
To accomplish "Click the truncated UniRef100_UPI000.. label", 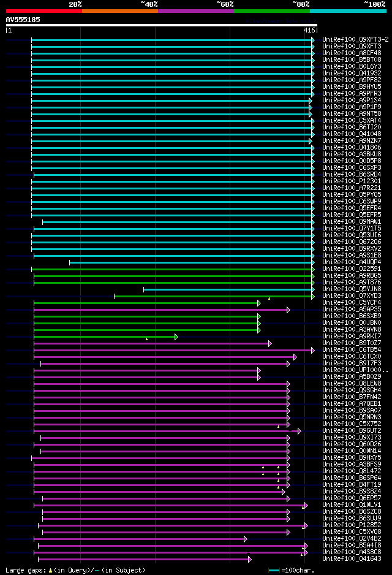I will pos(355,370).
